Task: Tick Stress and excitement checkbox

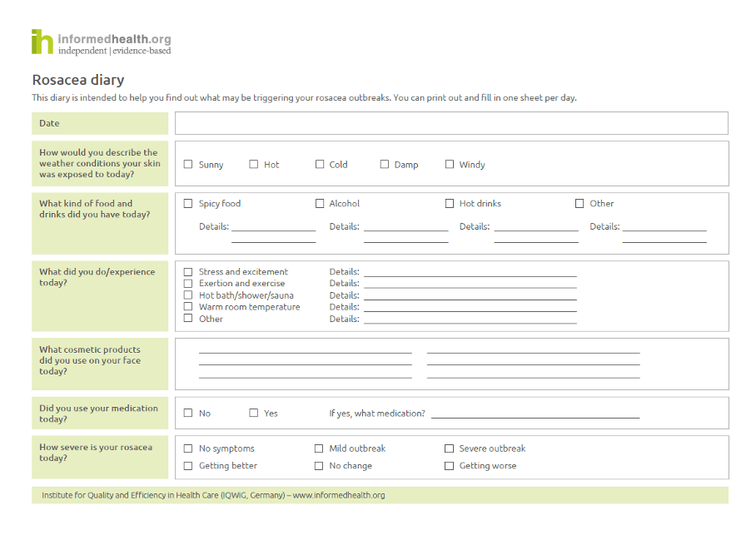Action: [188, 272]
